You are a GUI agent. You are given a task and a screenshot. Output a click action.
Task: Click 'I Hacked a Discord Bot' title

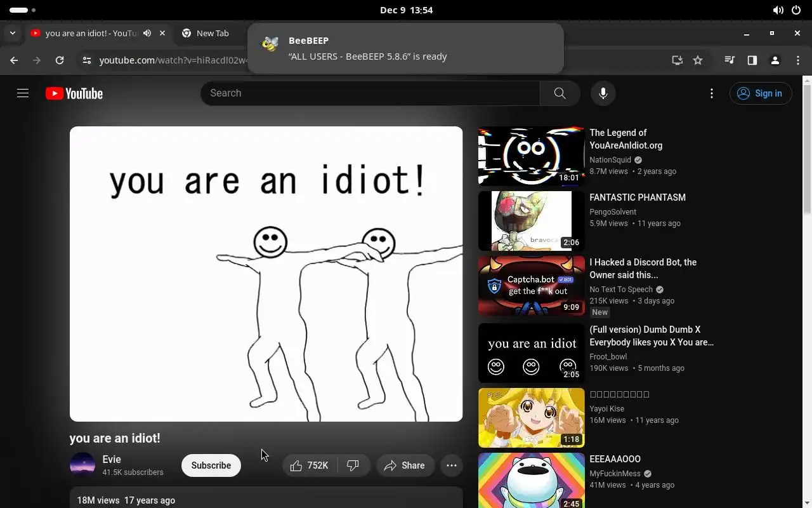click(x=643, y=269)
